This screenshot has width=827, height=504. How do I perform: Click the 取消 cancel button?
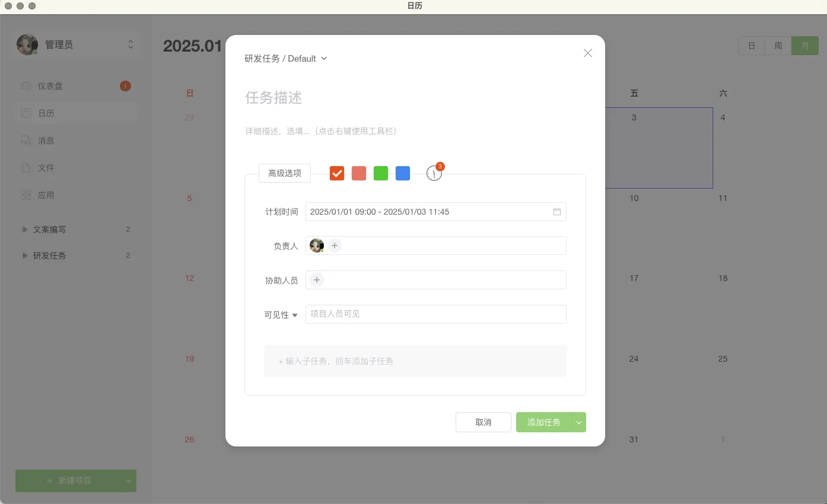(483, 422)
